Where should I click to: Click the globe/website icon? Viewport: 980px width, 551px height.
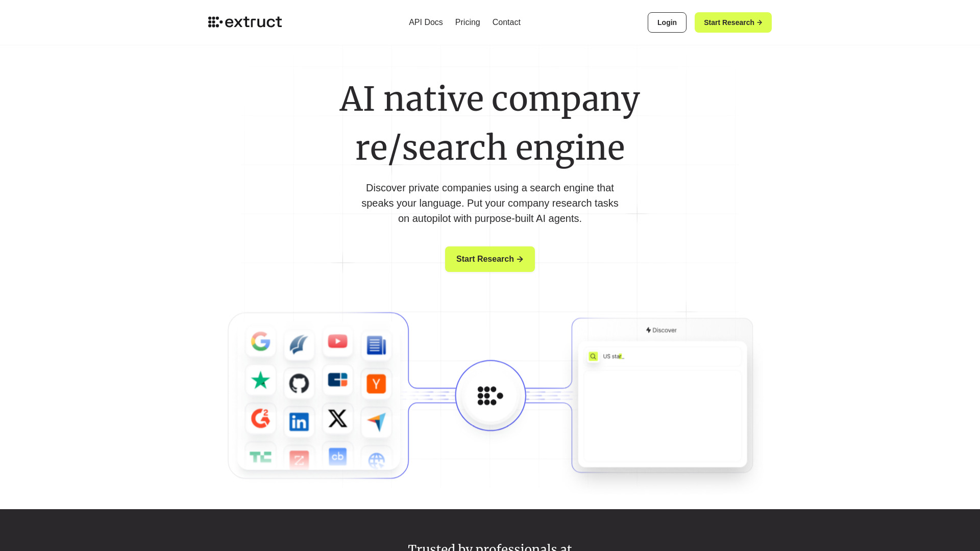click(377, 458)
